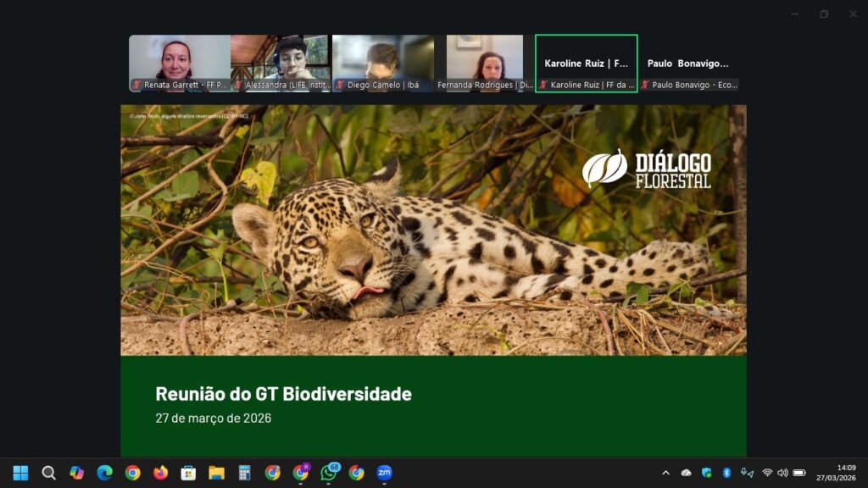Viewport: 868px width, 488px height.
Task: Open volume control speaker icon
Action: tap(782, 473)
